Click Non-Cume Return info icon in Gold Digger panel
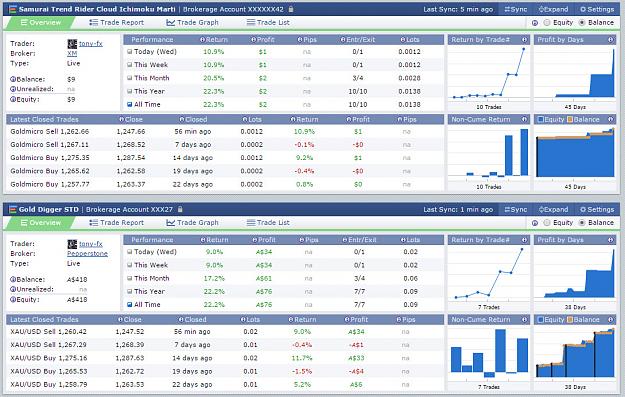Screen dimensions: 625x397 tap(525, 319)
